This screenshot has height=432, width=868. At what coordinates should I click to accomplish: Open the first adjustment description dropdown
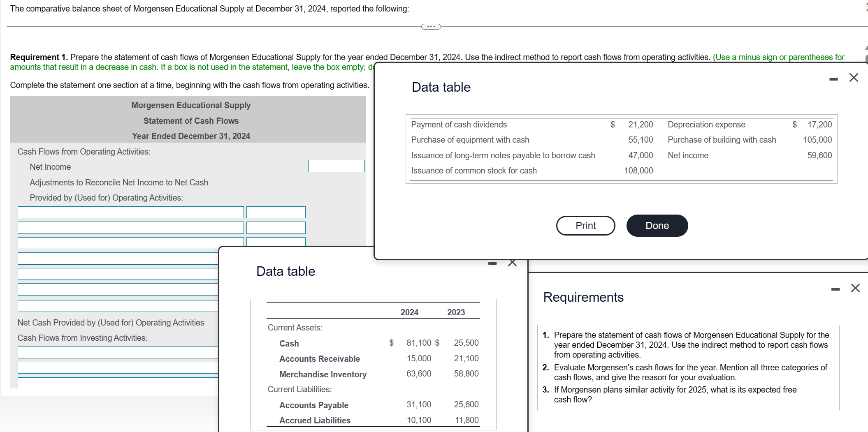131,212
